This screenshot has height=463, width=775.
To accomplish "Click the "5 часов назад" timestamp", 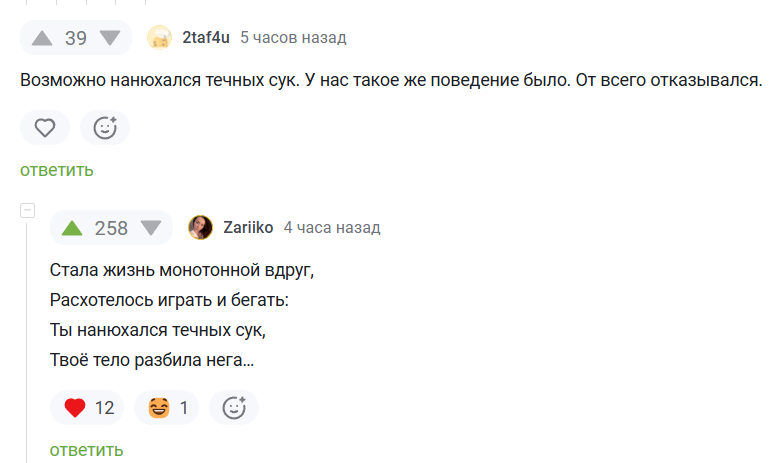I will [x=293, y=38].
